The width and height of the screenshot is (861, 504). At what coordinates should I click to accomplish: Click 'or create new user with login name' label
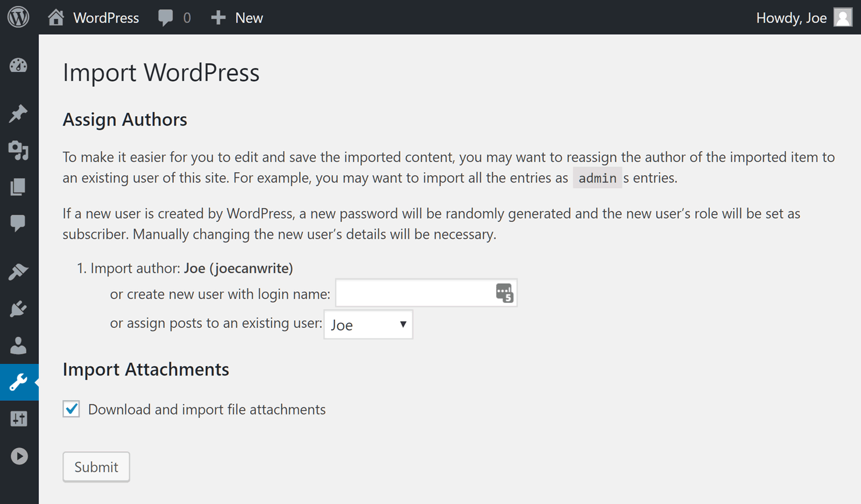coord(220,294)
